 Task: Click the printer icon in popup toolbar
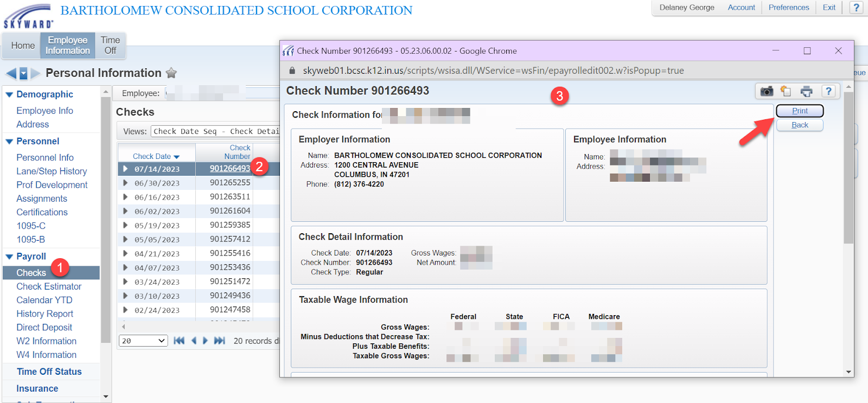807,91
